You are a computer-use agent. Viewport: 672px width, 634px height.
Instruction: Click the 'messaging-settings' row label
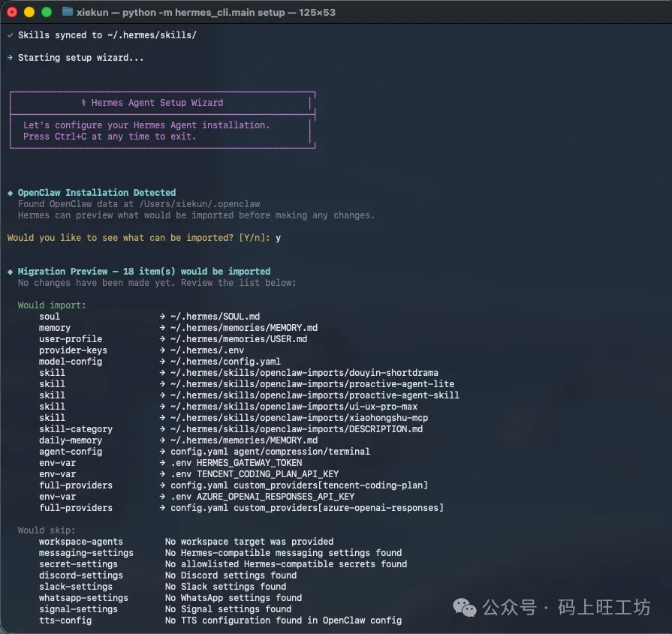86,553
